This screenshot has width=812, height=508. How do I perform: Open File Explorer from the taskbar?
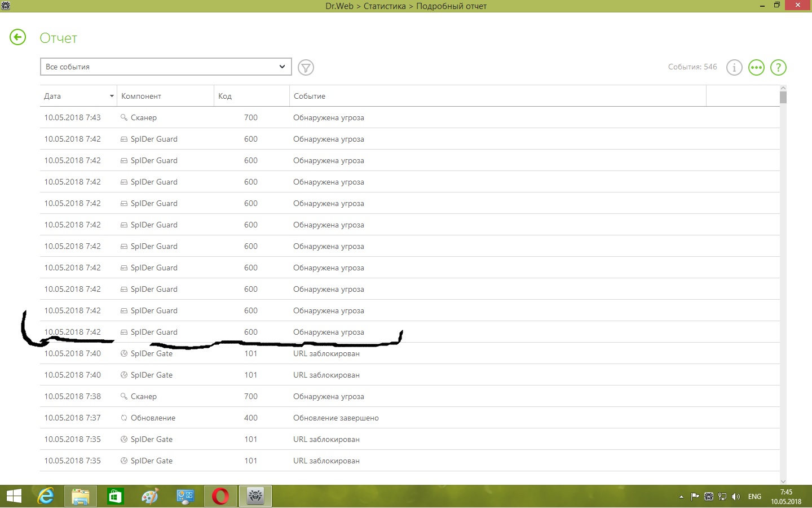(x=81, y=497)
